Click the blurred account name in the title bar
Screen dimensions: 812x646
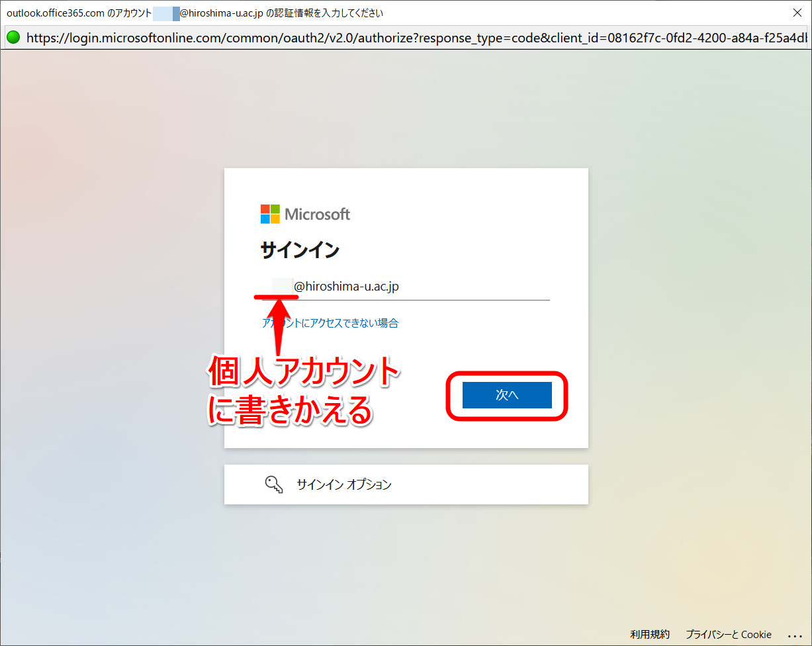(166, 13)
